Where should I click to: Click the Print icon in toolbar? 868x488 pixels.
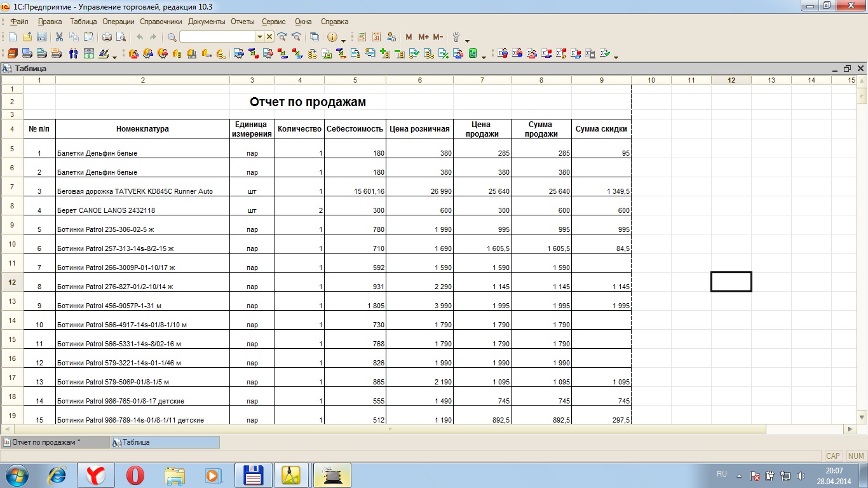(107, 37)
